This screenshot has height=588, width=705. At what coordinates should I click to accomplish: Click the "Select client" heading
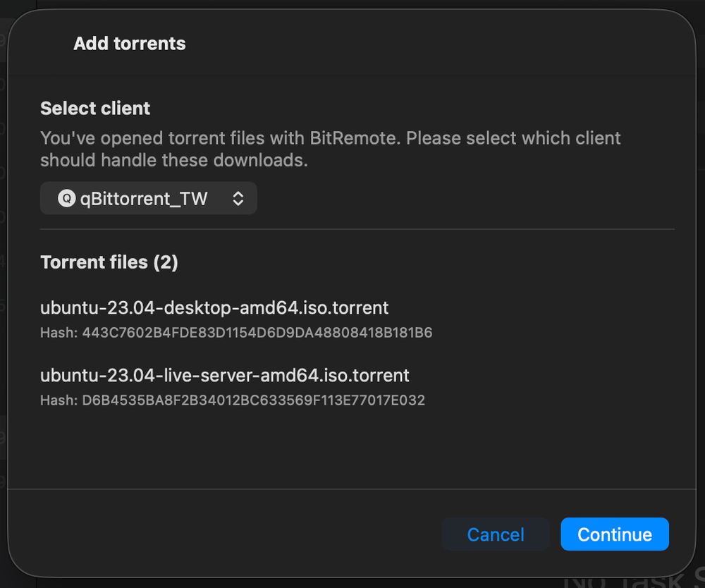pos(95,109)
